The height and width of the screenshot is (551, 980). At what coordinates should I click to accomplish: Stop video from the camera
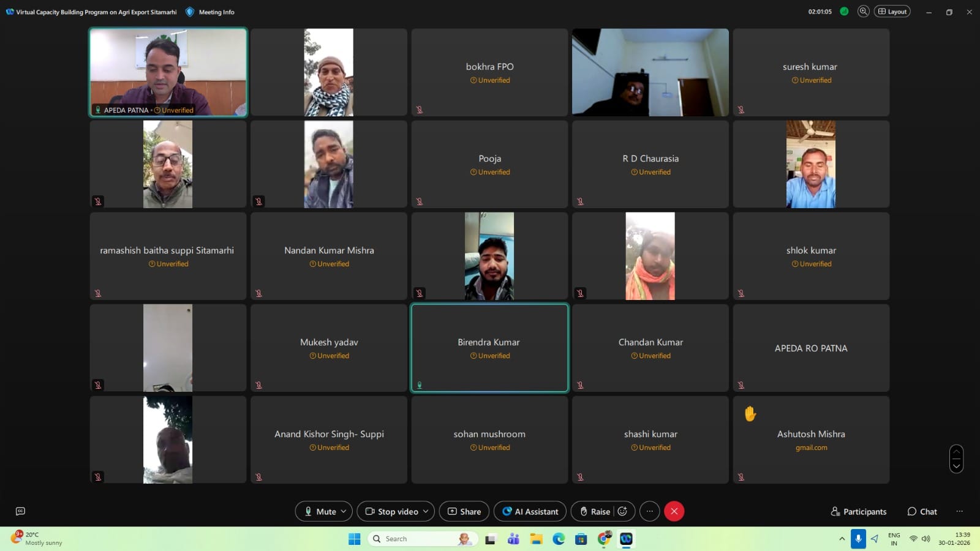click(x=392, y=511)
